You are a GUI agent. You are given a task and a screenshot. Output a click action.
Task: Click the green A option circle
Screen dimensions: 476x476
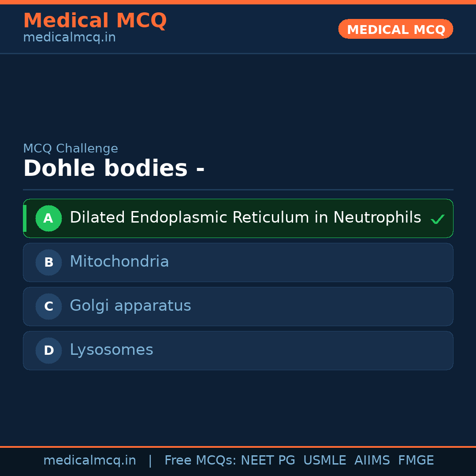point(48,218)
